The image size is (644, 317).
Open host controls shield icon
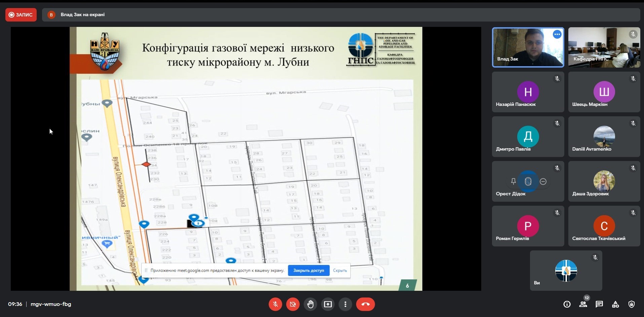point(632,304)
